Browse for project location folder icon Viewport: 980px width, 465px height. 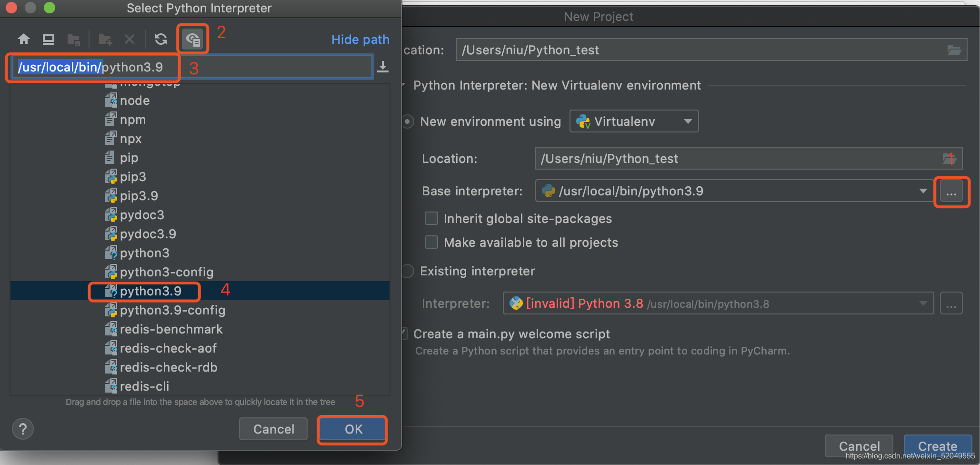pos(954,50)
